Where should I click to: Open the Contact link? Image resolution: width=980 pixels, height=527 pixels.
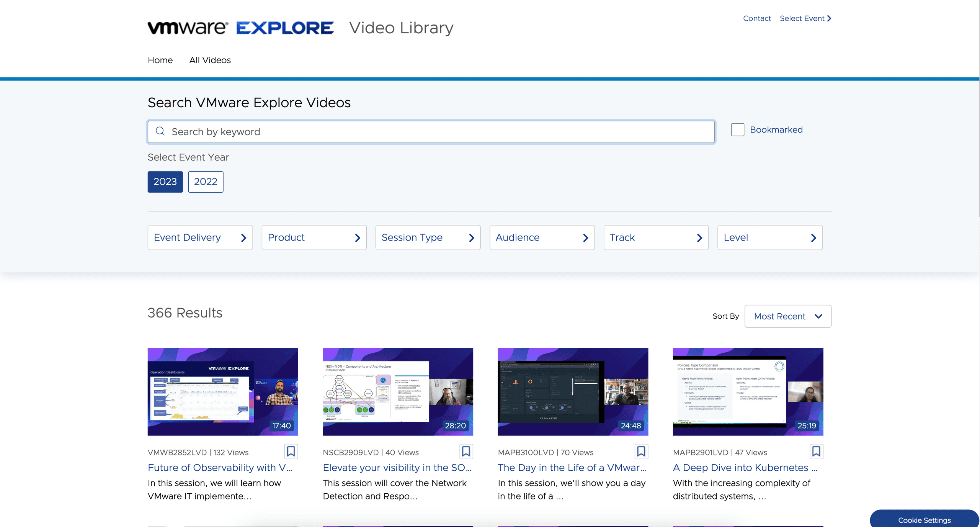coord(756,18)
